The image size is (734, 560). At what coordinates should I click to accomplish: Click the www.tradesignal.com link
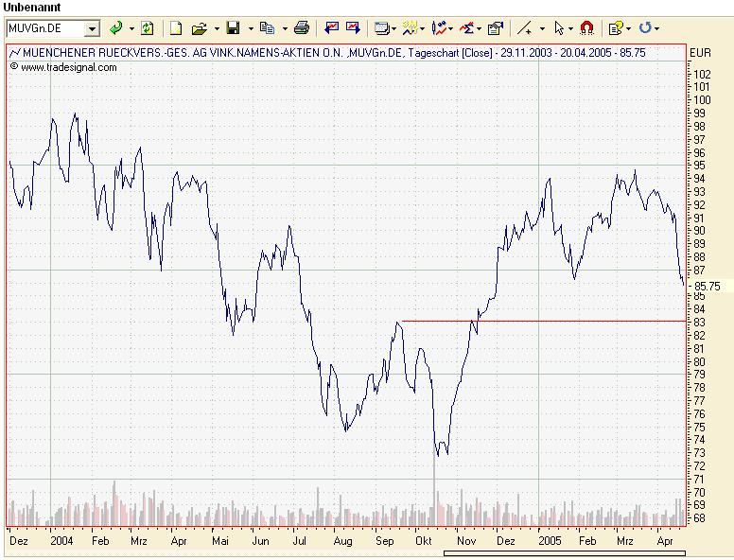point(69,67)
